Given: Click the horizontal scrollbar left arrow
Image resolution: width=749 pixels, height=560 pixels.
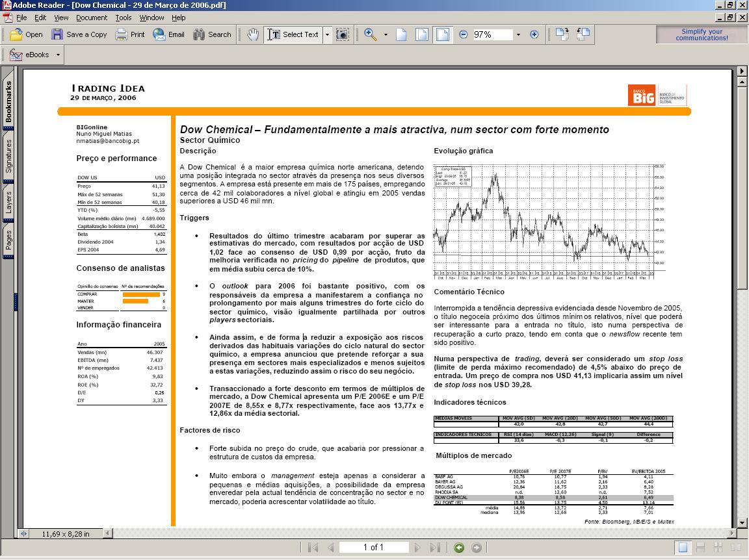Looking at the screenshot, I should [x=108, y=533].
